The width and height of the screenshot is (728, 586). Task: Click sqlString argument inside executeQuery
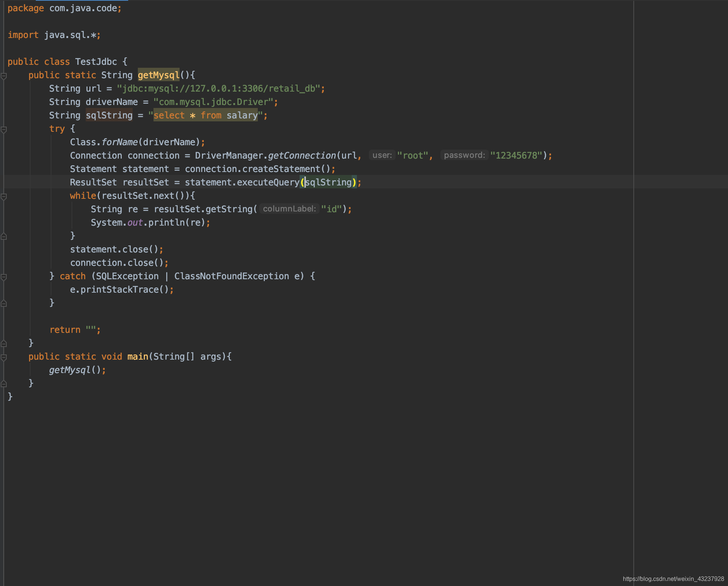pyautogui.click(x=329, y=182)
